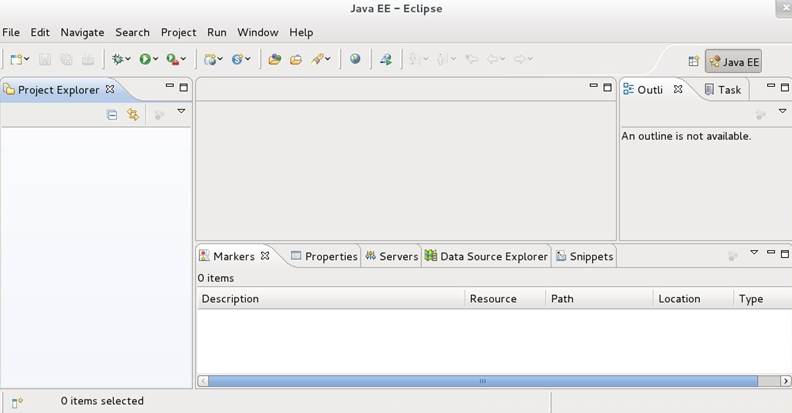Click the Focus on Active Task icon in Project Explorer

pos(159,115)
